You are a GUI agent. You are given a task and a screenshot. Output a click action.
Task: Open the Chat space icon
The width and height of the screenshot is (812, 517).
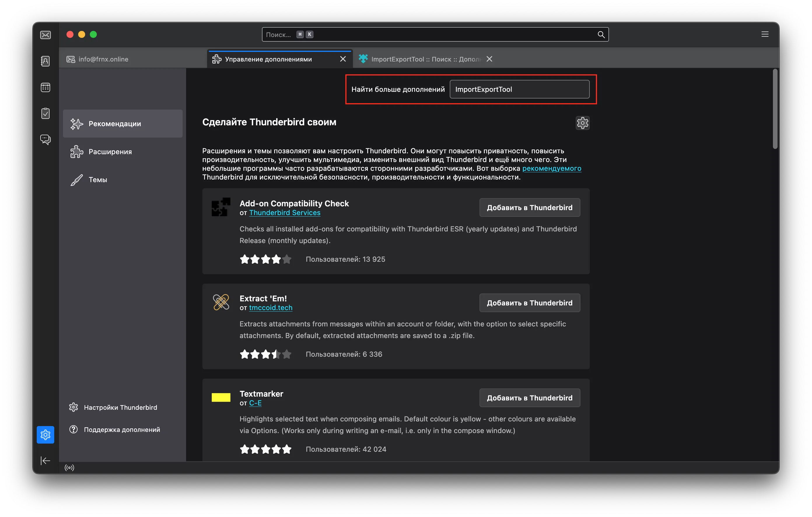point(45,140)
